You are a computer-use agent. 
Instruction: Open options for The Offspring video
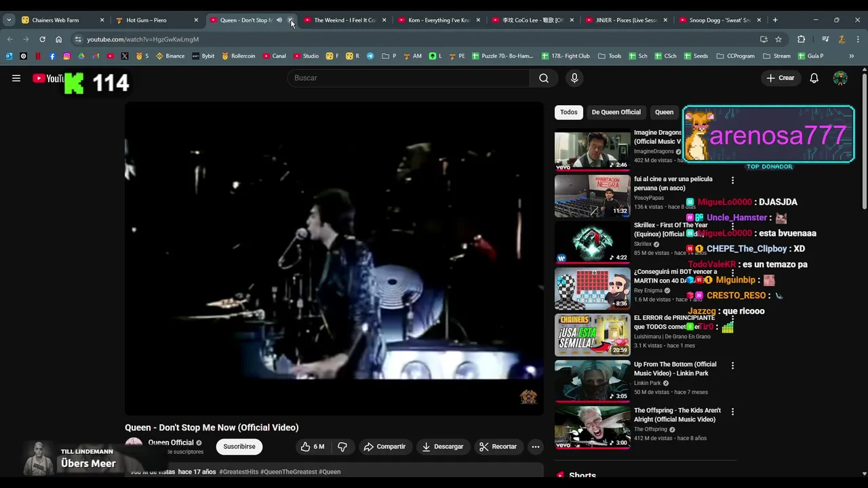point(732,411)
